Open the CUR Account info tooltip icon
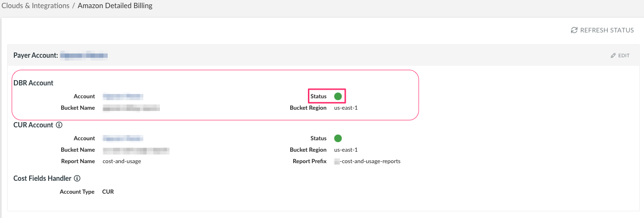 point(59,125)
